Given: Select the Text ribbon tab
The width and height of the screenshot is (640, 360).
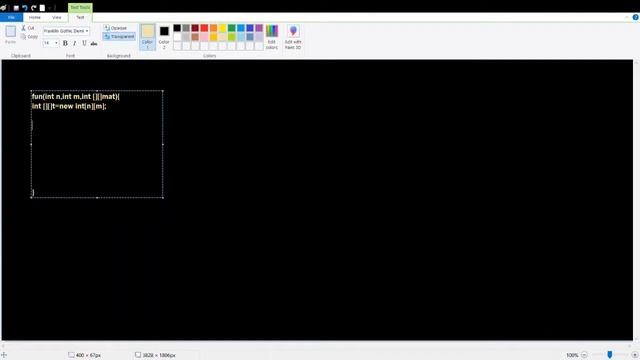Looking at the screenshot, I should tap(80, 17).
